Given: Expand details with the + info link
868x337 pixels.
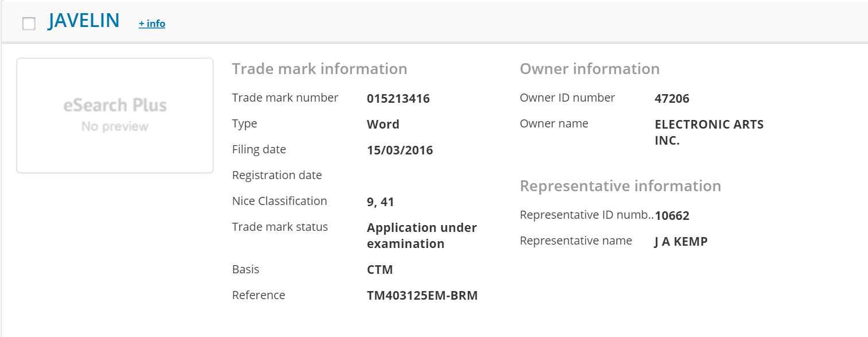Looking at the screenshot, I should click(x=152, y=24).
